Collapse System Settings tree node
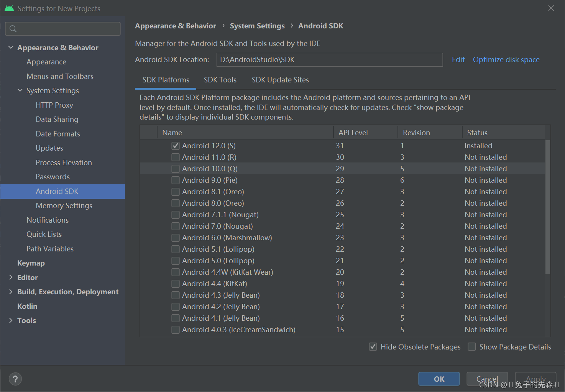 click(20, 90)
